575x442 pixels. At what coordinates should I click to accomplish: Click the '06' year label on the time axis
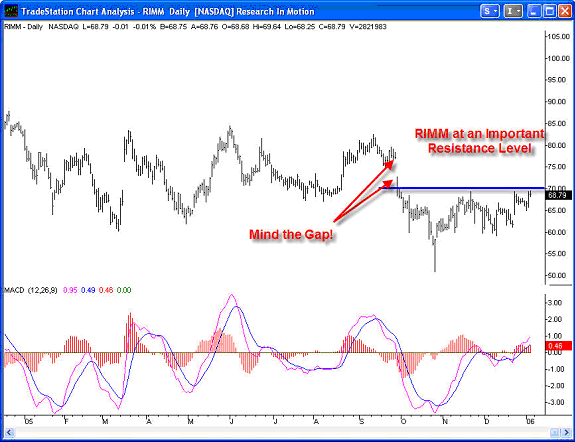[530, 421]
